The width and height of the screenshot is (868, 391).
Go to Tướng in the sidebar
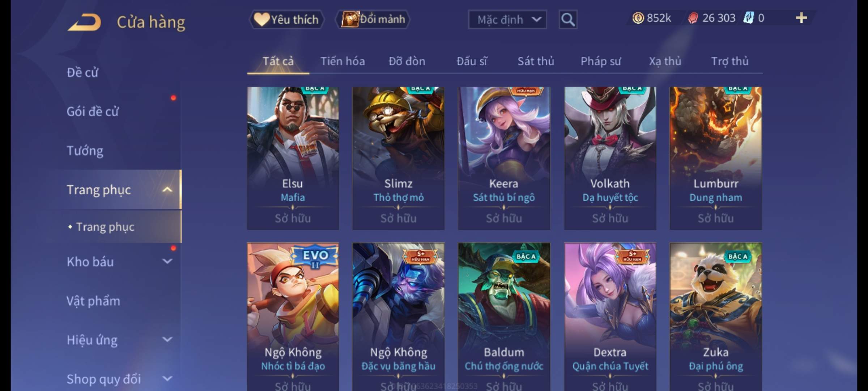(85, 151)
